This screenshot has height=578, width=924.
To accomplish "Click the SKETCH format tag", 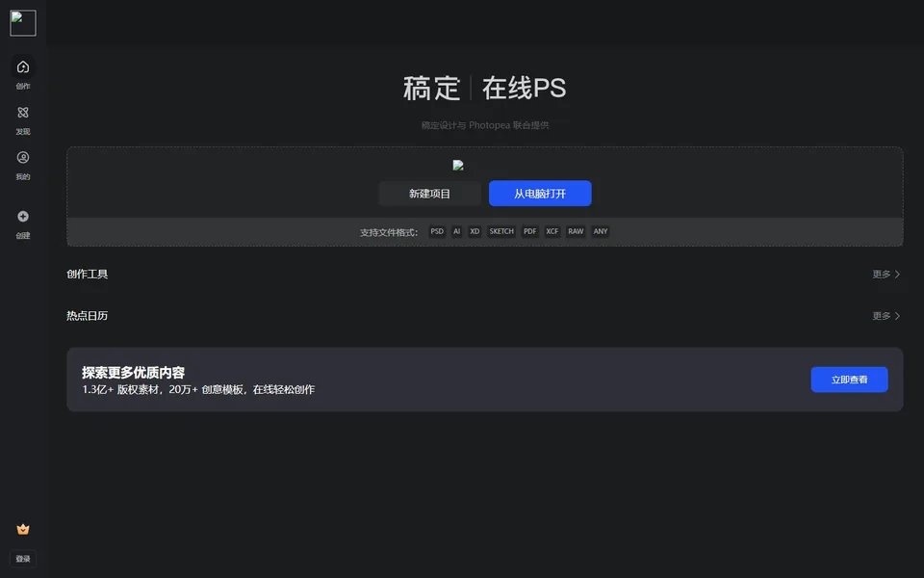I will pyautogui.click(x=501, y=232).
